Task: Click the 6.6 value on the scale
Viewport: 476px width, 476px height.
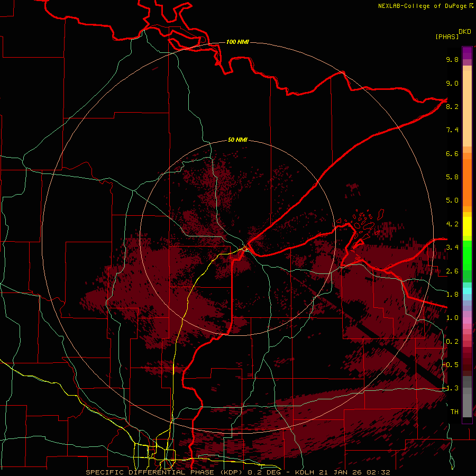Action: 452,153
